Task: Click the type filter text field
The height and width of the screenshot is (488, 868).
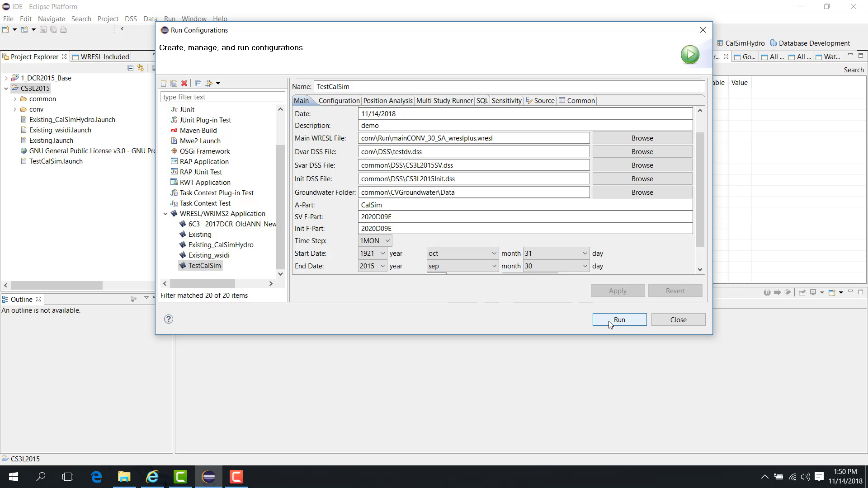Action: 222,97
